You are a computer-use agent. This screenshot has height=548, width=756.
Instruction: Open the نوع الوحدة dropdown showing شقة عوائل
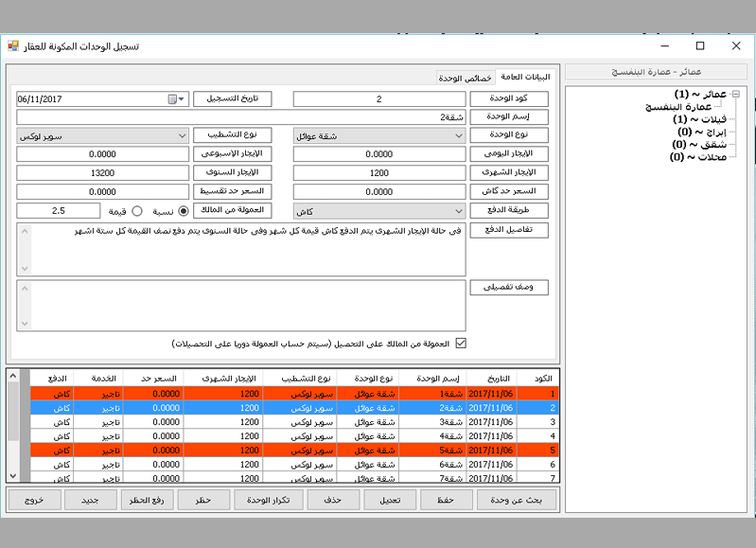(x=379, y=136)
